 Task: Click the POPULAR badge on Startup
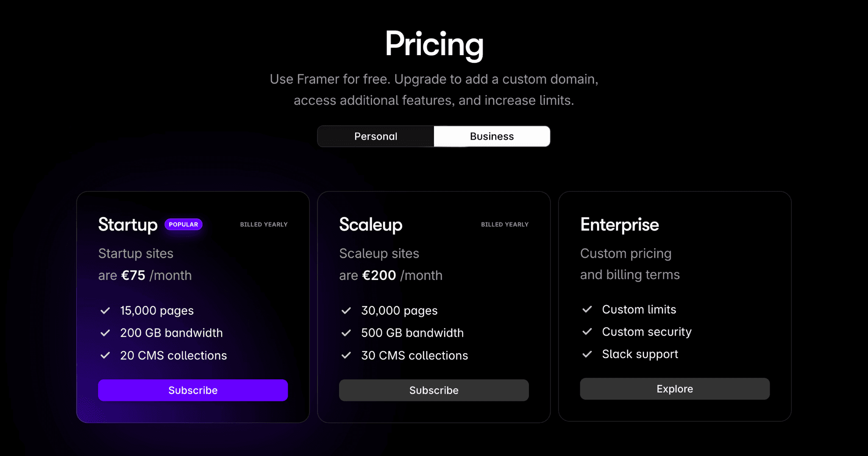[183, 224]
